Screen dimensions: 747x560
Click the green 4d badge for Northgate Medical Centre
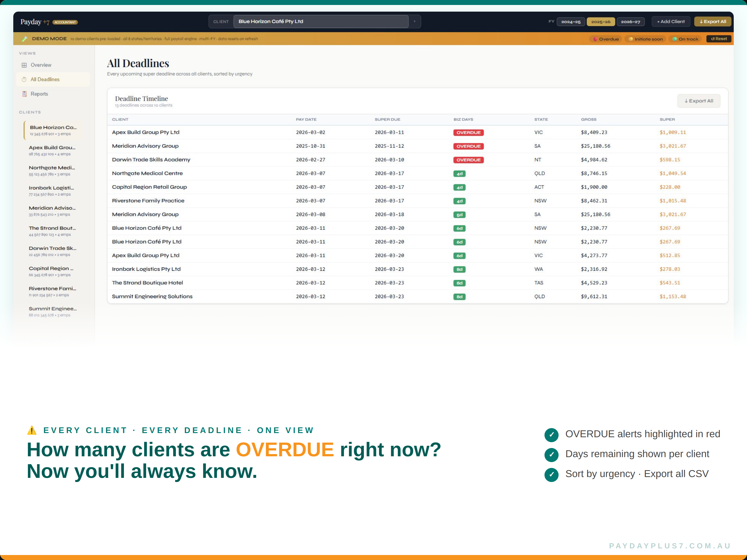459,173
